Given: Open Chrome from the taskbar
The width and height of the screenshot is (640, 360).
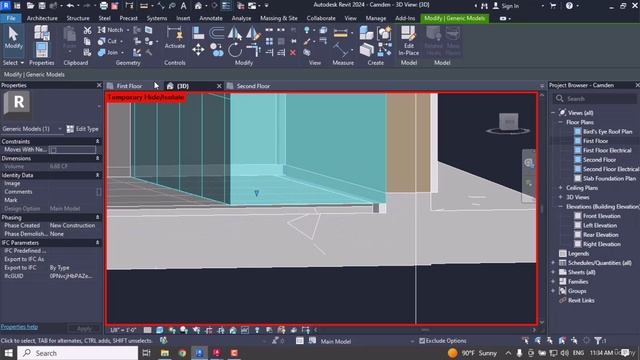Looking at the screenshot, I should tap(182, 353).
